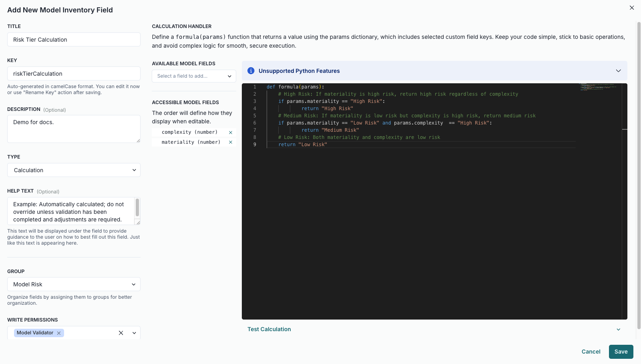Remove the materiality field from accessible fields

[x=231, y=142]
